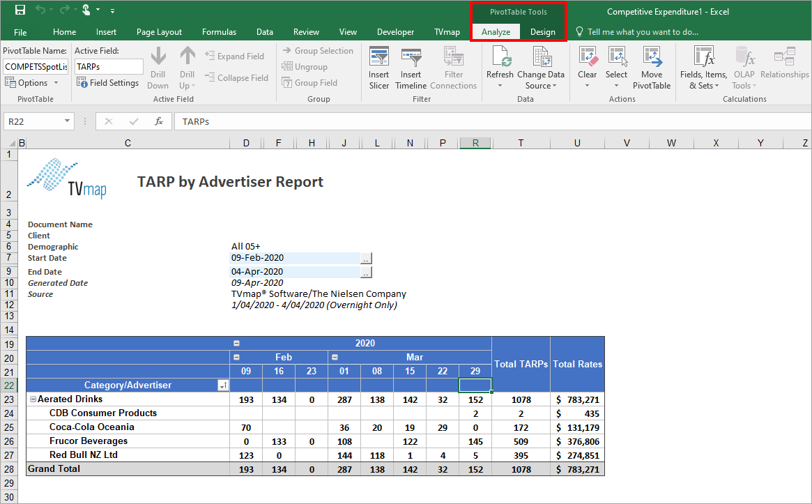Insert a Slicer
The image size is (812, 504).
pyautogui.click(x=379, y=68)
